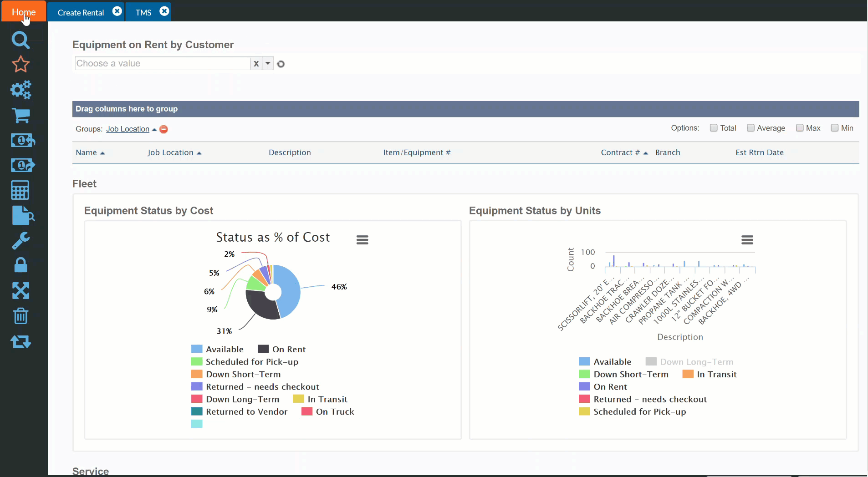Select the search tool in the sidebar
The height and width of the screenshot is (477, 868).
20,40
